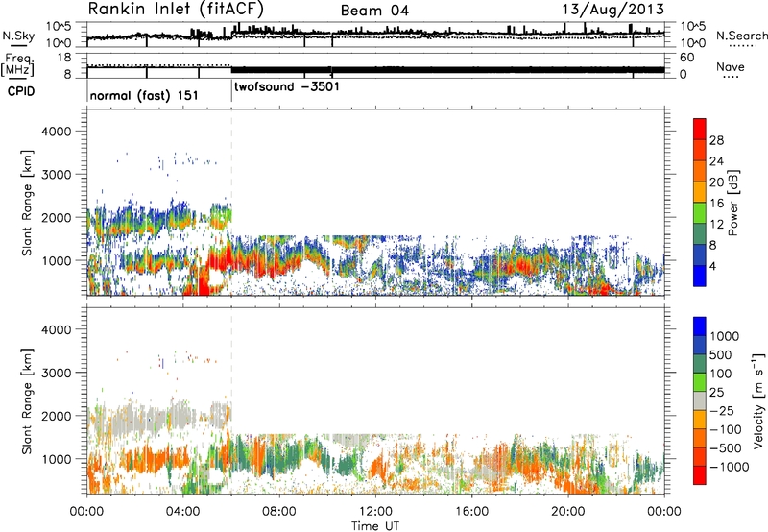This screenshot has height=532, width=768.
Task: Click the "20:00" time tick label
Action: [x=568, y=512]
